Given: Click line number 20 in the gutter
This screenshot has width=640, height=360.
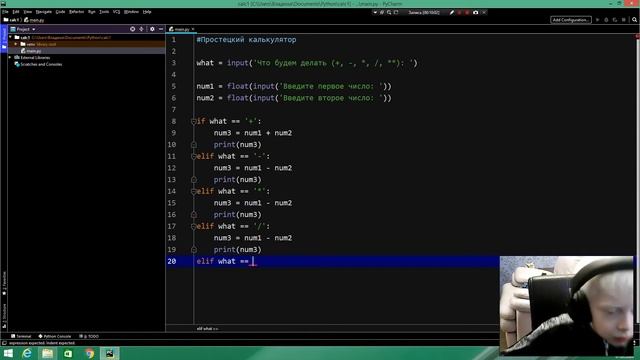Looking at the screenshot, I should (172, 261).
